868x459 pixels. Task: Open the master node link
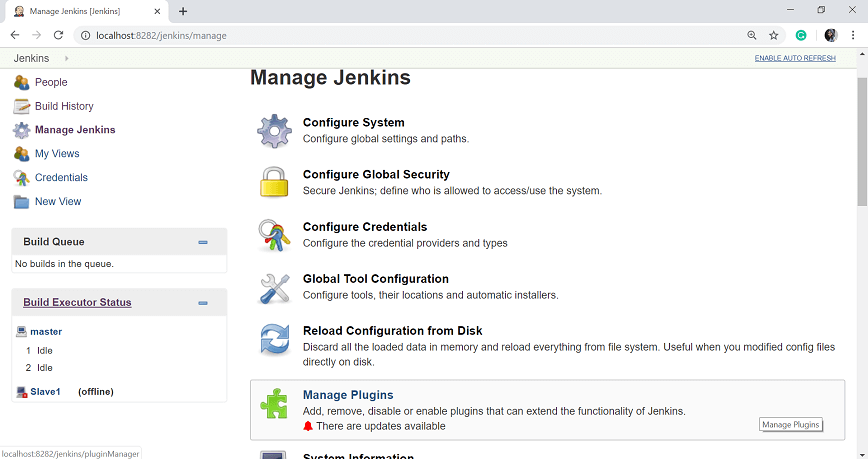[x=46, y=332]
